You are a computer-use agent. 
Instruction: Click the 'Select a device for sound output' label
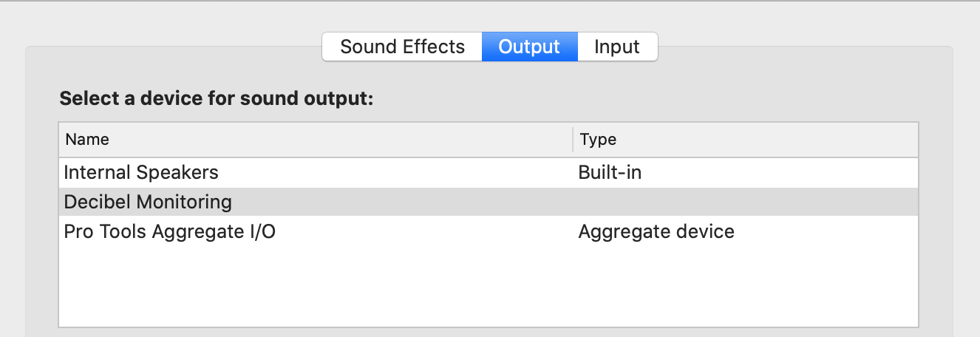tap(217, 99)
